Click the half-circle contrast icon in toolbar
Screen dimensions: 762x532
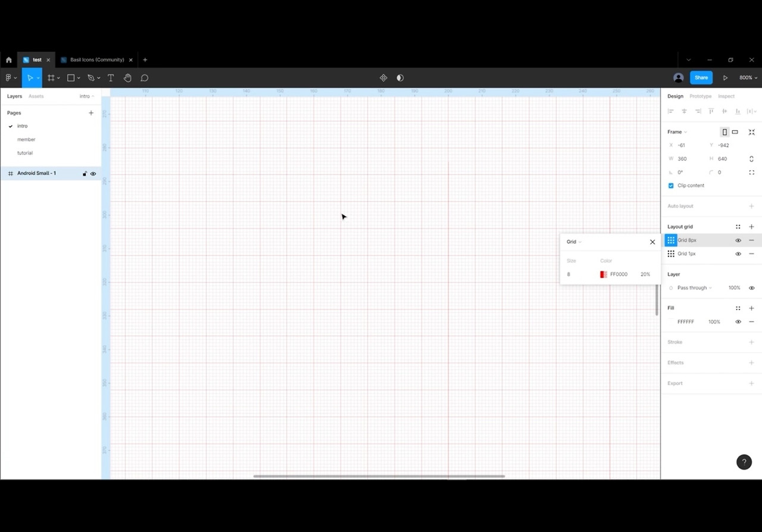click(400, 78)
